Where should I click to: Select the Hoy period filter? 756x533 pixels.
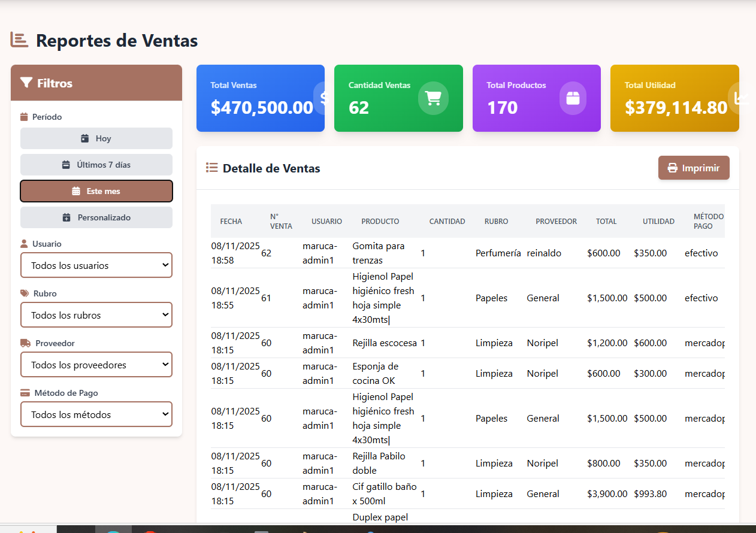pos(96,138)
